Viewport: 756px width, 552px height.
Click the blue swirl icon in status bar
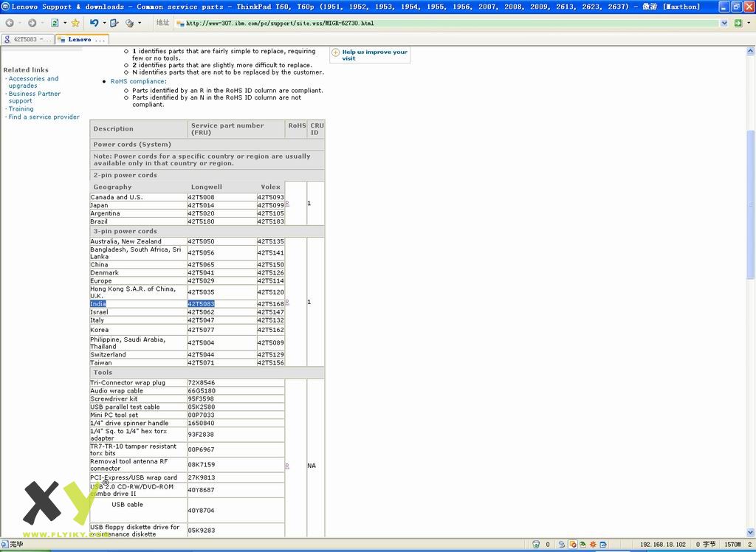(x=562, y=545)
